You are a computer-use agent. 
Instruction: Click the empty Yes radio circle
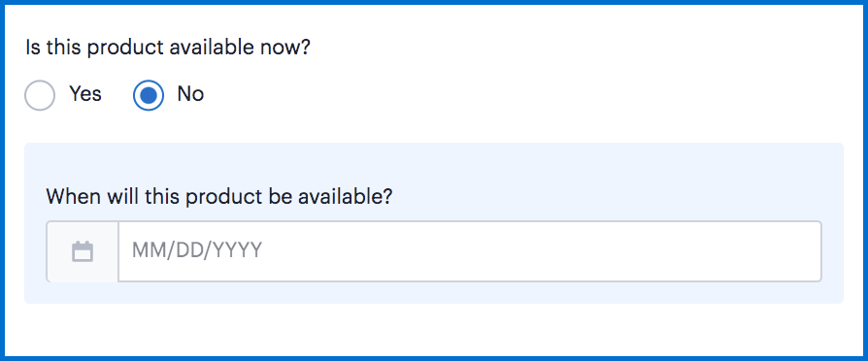coord(40,95)
